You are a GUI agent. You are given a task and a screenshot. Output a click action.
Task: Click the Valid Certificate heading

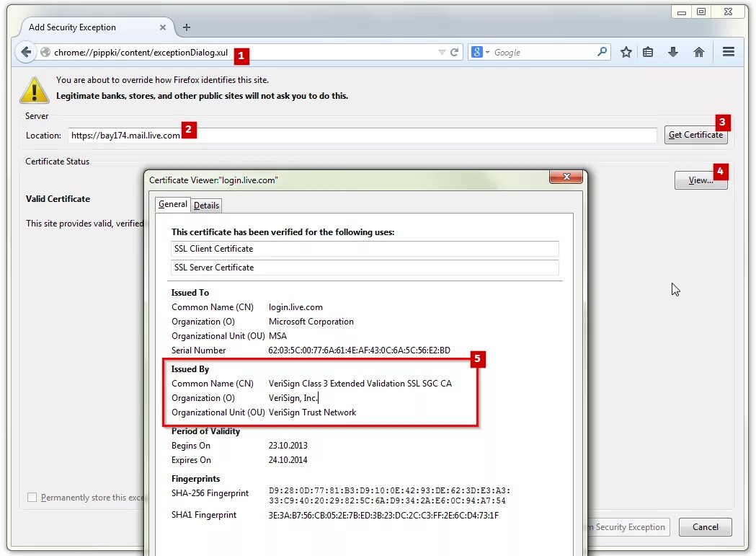click(x=58, y=199)
